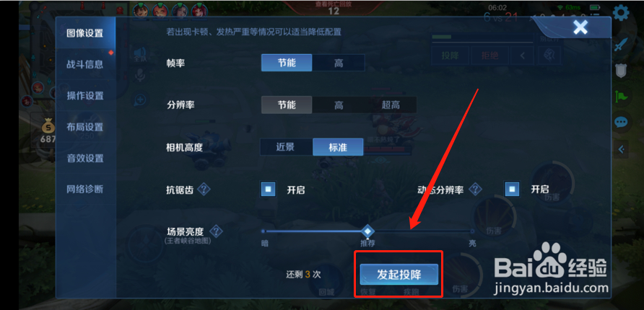Toggle the 动态分辨率 开启 checkbox
The height and width of the screenshot is (310, 644).
(x=512, y=190)
